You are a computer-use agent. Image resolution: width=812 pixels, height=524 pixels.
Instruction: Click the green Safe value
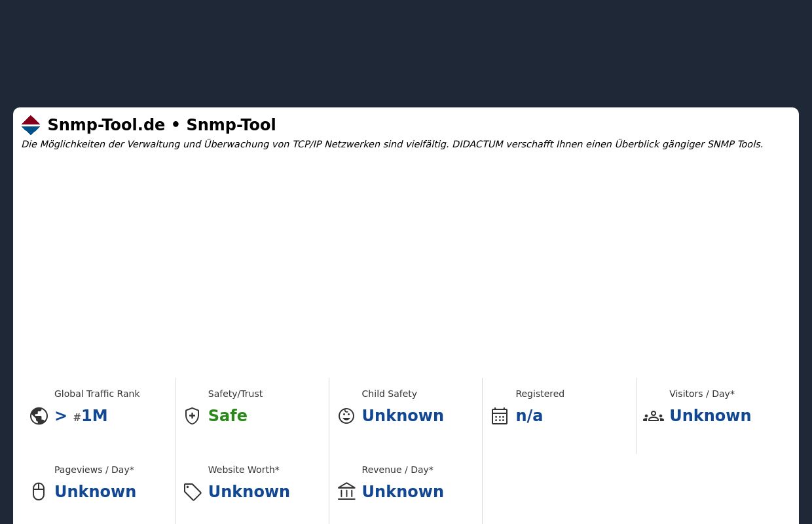228,416
